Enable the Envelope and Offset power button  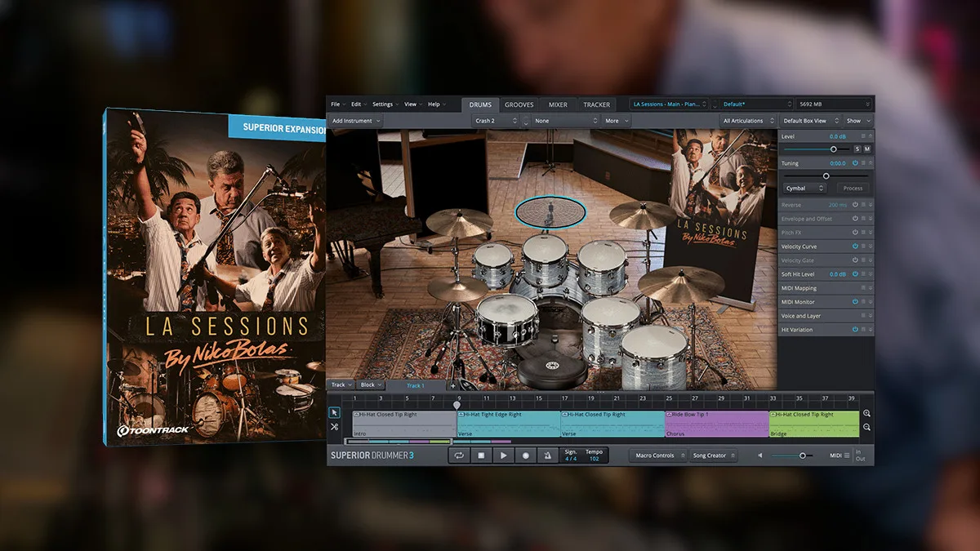pos(855,219)
